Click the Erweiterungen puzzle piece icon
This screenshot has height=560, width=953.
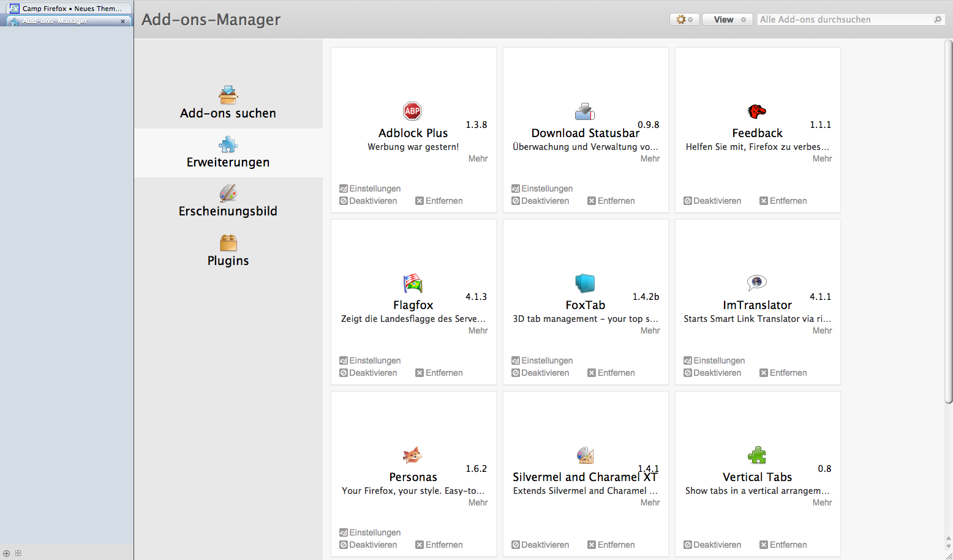[228, 144]
